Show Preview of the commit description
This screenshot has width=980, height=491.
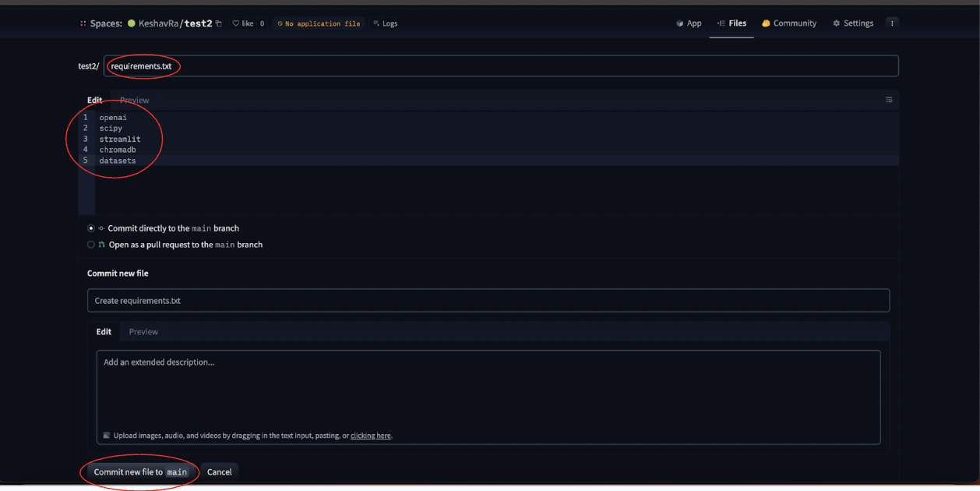143,331
